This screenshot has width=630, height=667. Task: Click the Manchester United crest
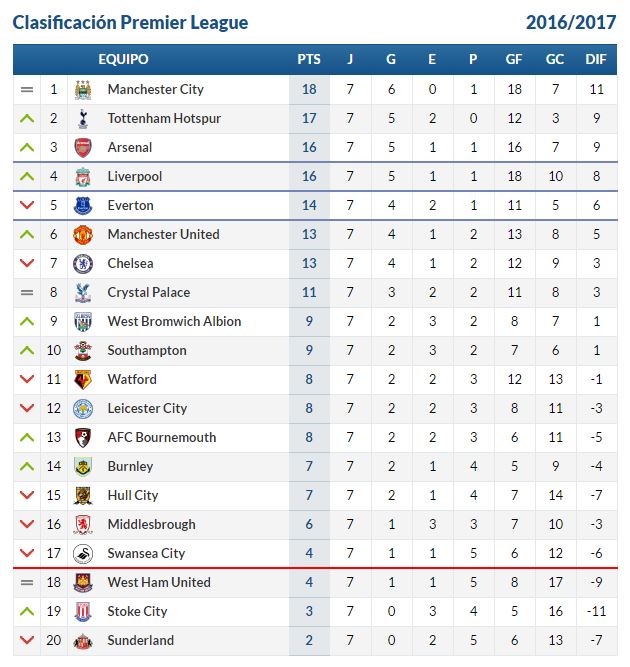click(83, 234)
